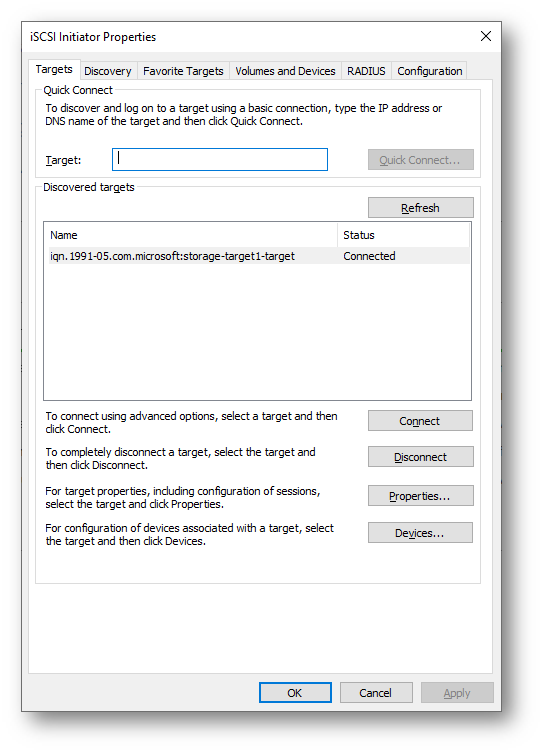Open the Devices configuration
The height and width of the screenshot is (754, 544).
tap(420, 533)
